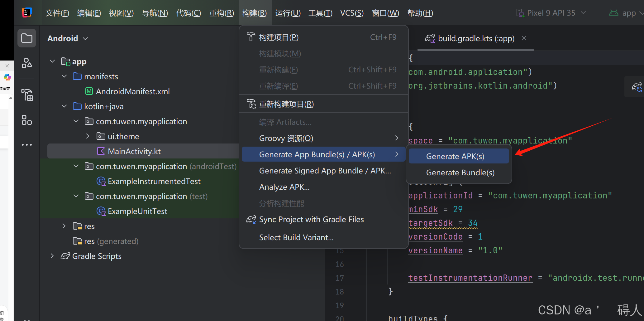Open the Resource Manager squares icon
This screenshot has height=321, width=644.
tap(27, 120)
